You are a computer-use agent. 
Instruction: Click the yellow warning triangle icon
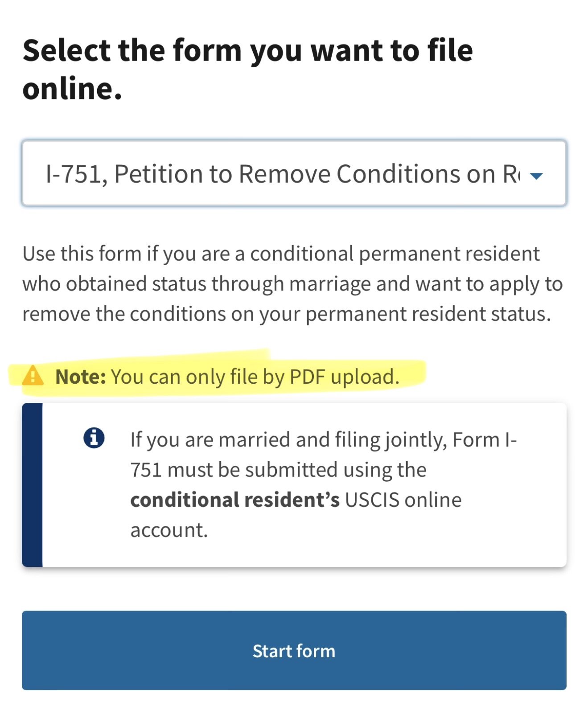[33, 376]
